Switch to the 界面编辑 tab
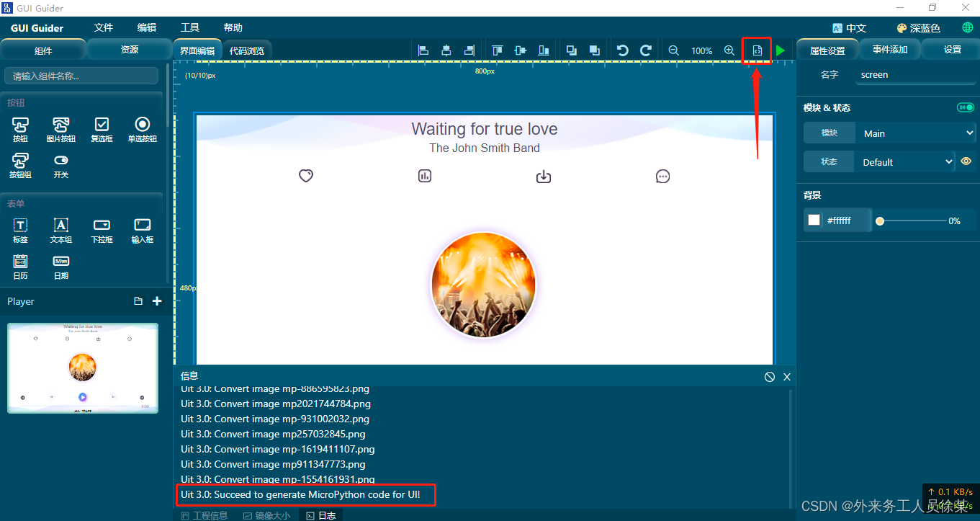The height and width of the screenshot is (521, 980). click(x=197, y=50)
